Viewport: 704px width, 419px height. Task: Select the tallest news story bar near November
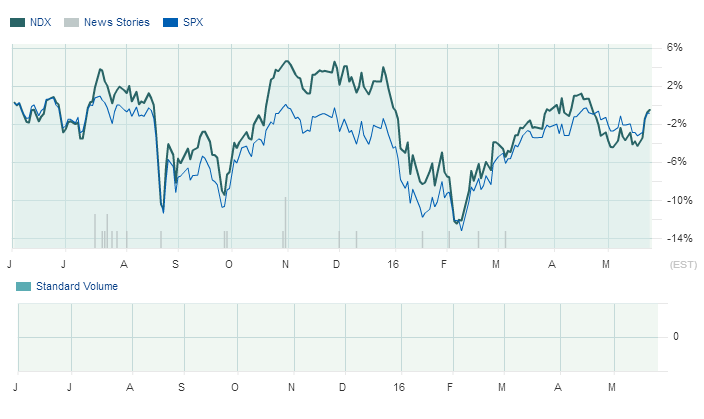[285, 221]
